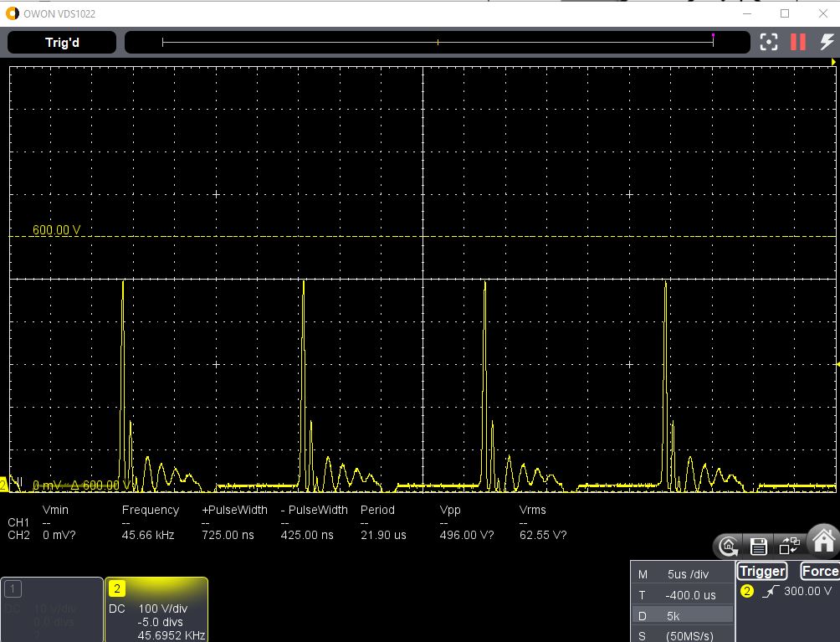The image size is (840, 642).
Task: Click the autoset focus icon
Action: pyautogui.click(x=769, y=42)
